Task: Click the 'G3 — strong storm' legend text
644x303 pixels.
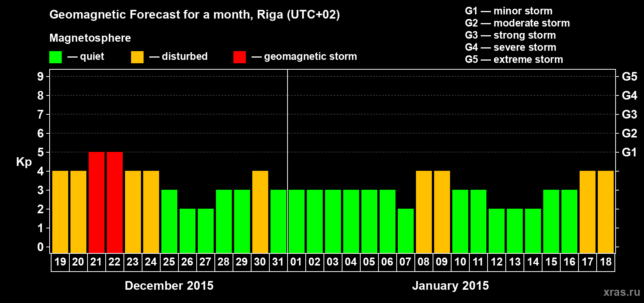Action: coord(511,35)
